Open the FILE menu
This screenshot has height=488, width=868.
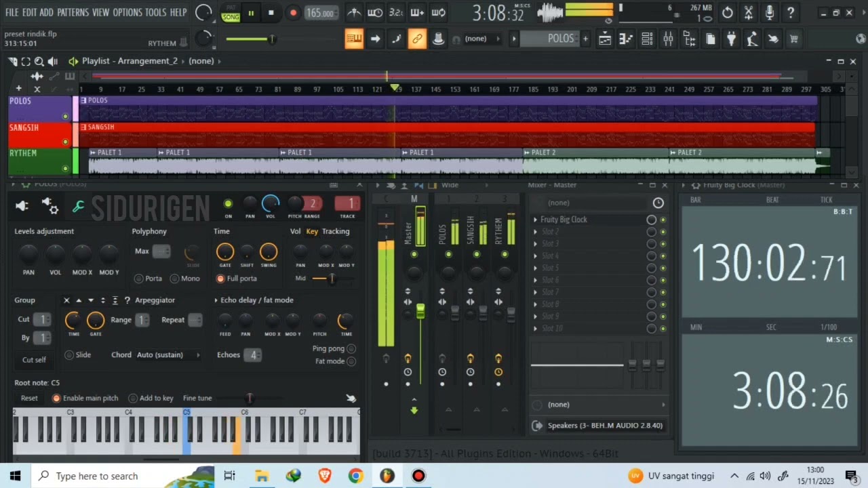[x=12, y=12]
